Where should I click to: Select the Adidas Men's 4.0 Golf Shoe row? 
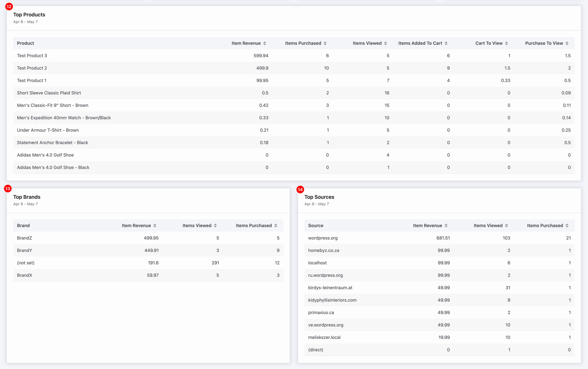[x=45, y=155]
